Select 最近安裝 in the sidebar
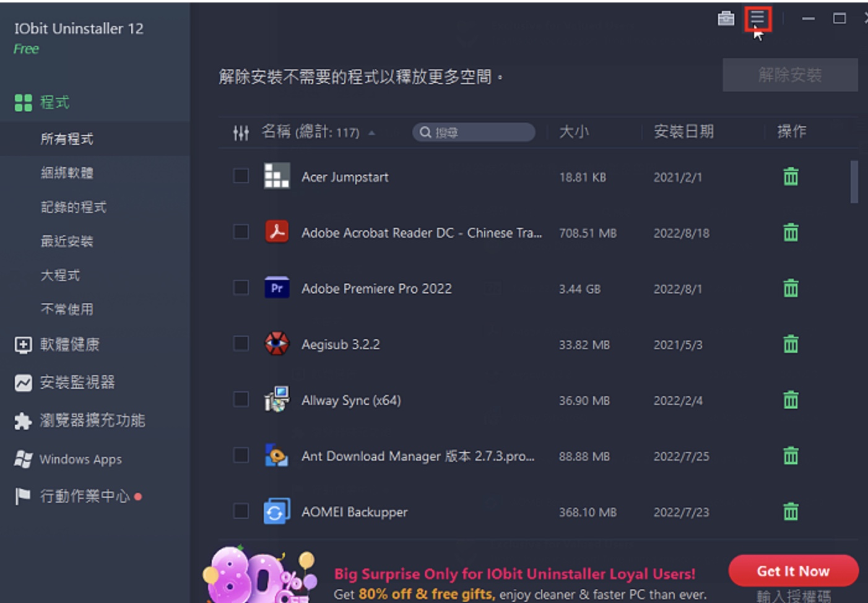 point(67,241)
